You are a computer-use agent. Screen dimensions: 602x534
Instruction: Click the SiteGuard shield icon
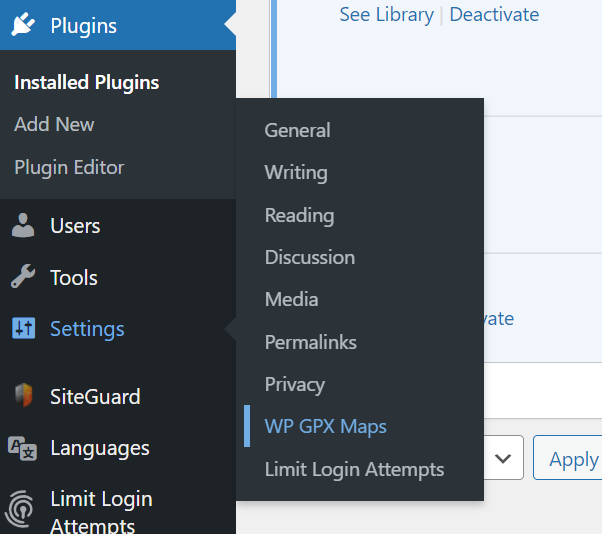[24, 395]
